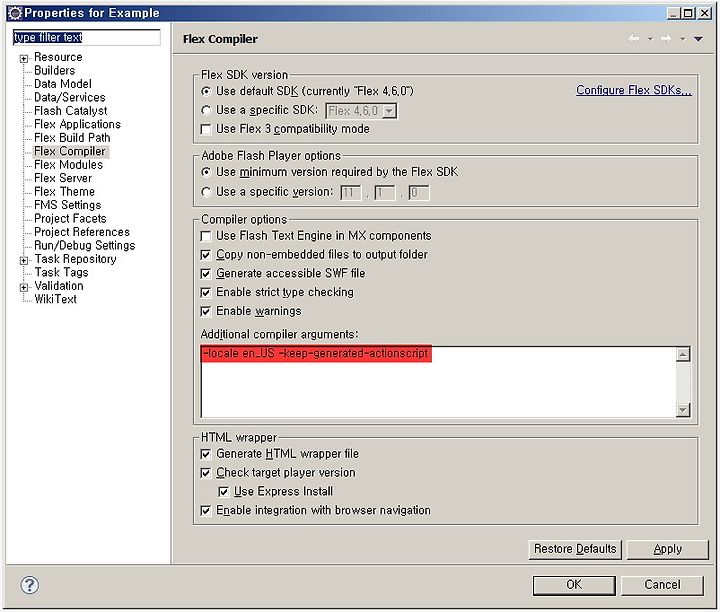Screen dimensions: 720x612
Task: Select Use a specific version radio button
Action: 206,192
